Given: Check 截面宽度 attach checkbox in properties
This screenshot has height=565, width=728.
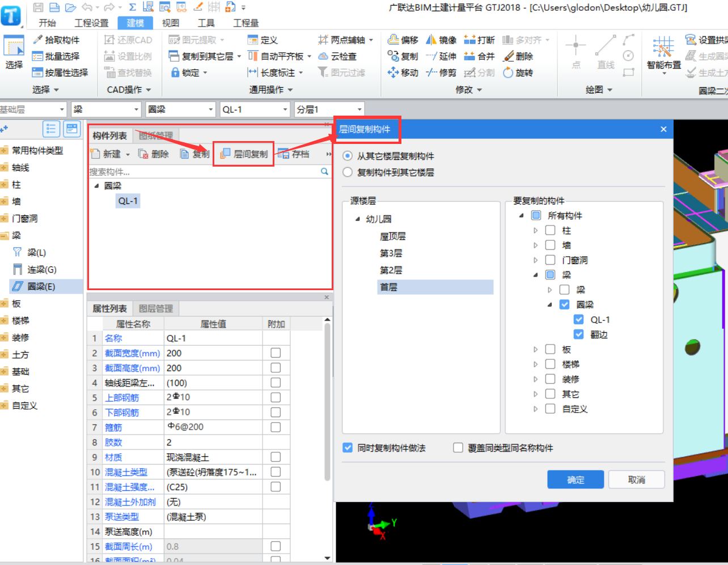Looking at the screenshot, I should coord(276,352).
